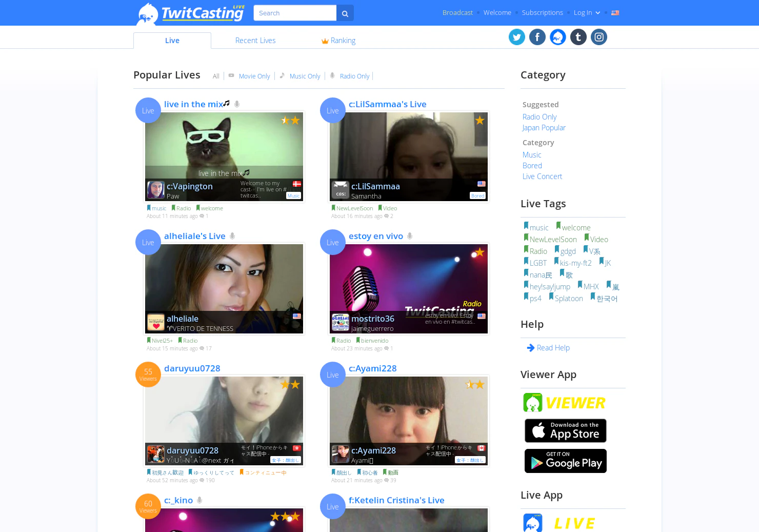Image resolution: width=759 pixels, height=532 pixels.
Task: Select the kis-my-ft2 live tag
Action: tap(575, 263)
